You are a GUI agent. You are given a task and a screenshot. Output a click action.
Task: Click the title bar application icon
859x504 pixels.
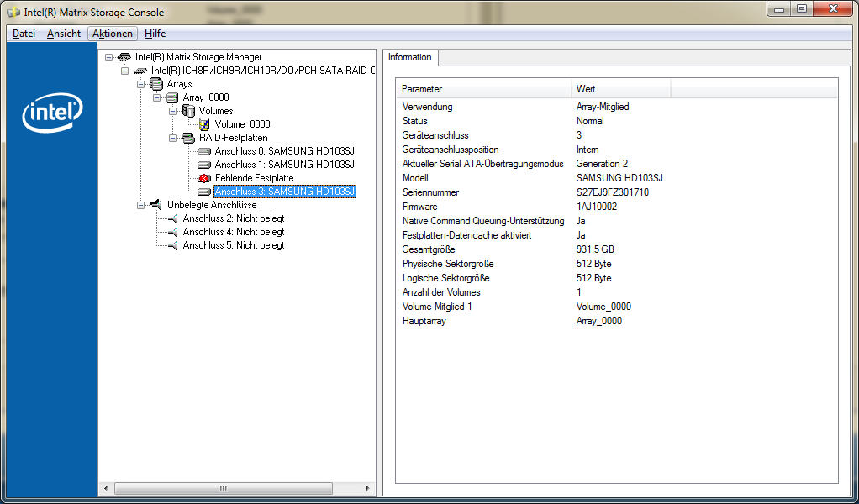coord(13,12)
